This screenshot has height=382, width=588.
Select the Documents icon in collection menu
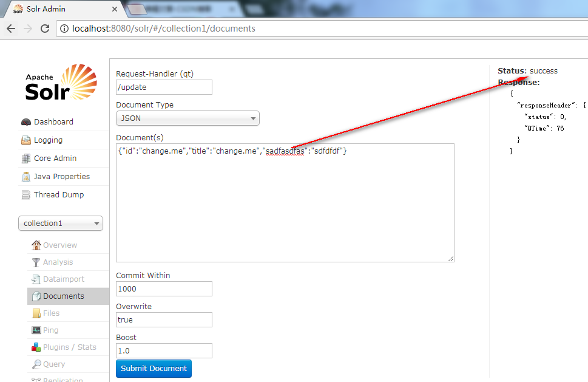click(x=36, y=296)
